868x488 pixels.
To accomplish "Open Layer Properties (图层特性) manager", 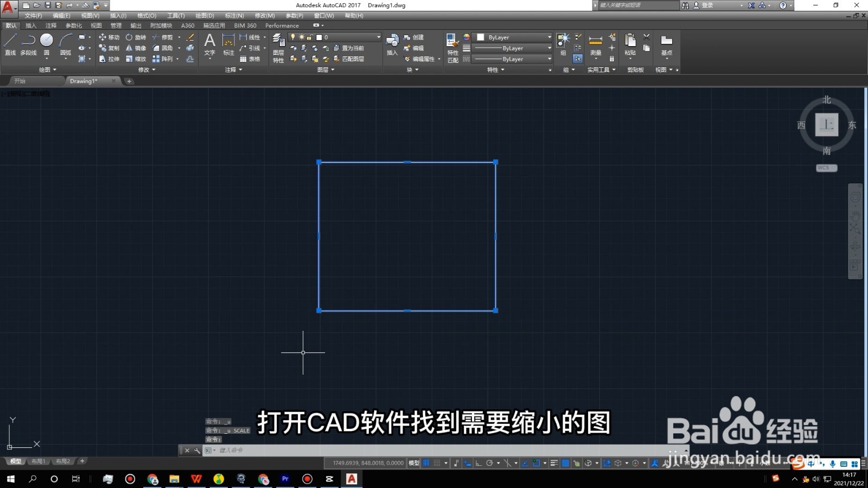I will click(x=278, y=48).
